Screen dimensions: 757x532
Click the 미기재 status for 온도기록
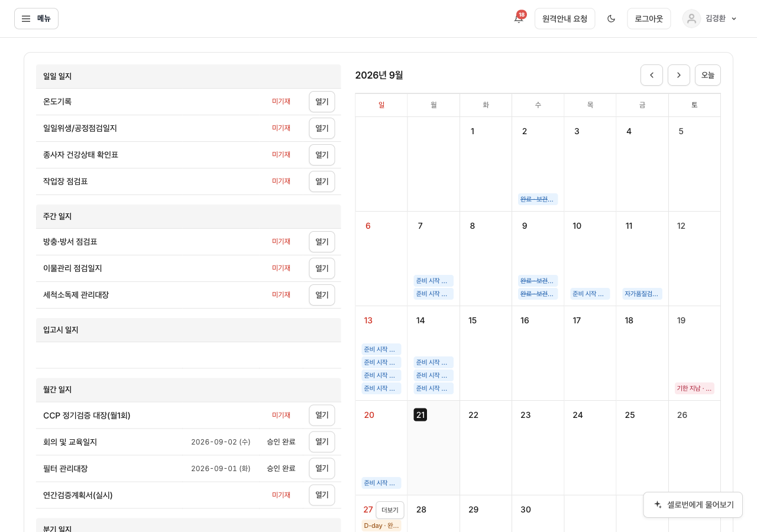tap(281, 102)
